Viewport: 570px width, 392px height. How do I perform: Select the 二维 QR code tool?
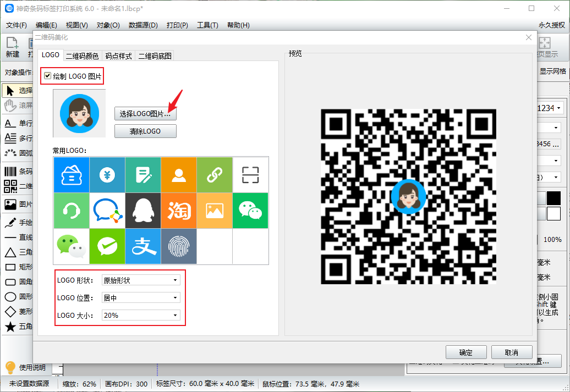18,186
